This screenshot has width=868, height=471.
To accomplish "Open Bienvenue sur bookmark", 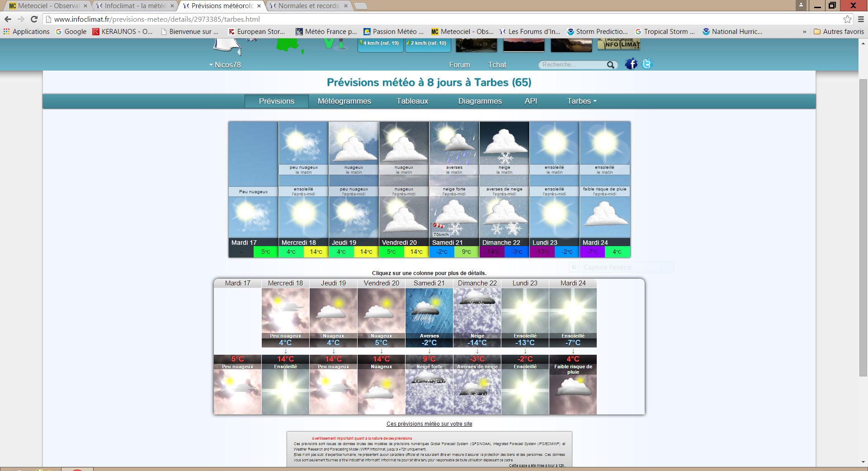I will coord(189,32).
